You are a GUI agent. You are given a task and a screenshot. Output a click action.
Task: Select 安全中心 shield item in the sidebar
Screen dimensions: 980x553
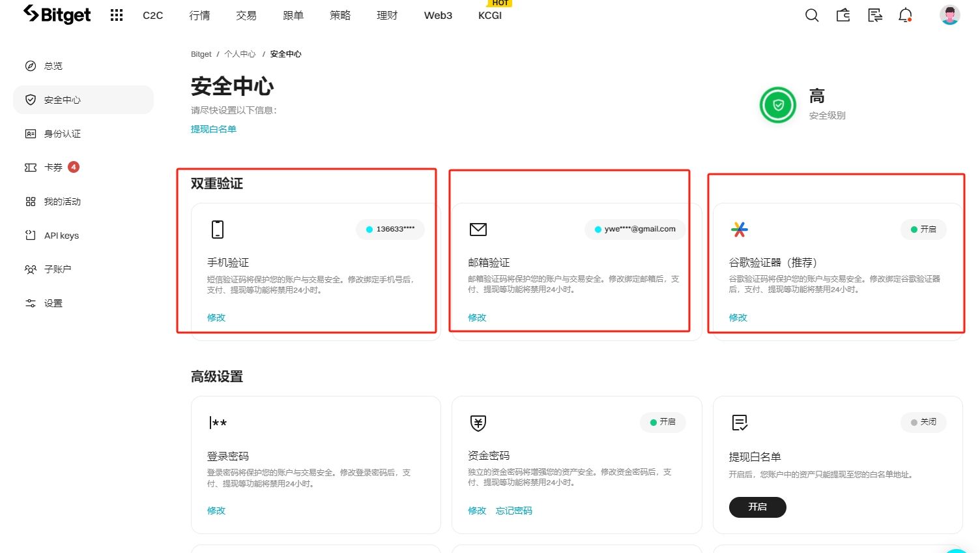[x=63, y=100]
